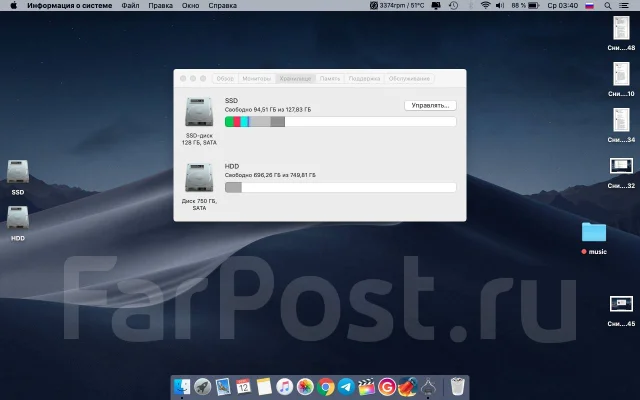Open Launchpad from the Dock

point(202,387)
